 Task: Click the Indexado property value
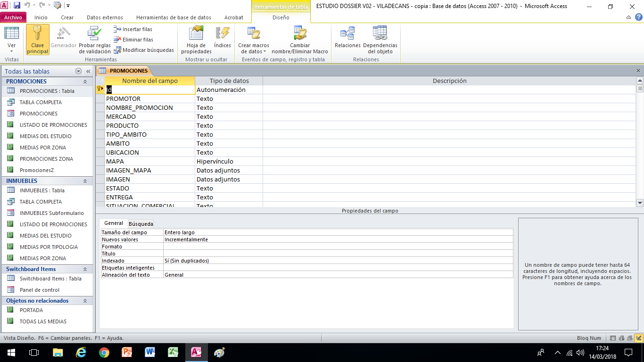coord(338,261)
